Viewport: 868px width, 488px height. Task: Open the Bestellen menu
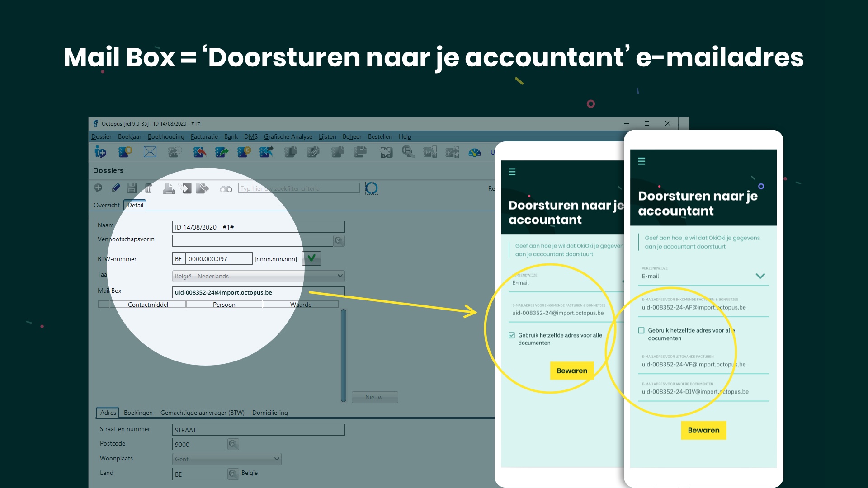click(380, 136)
